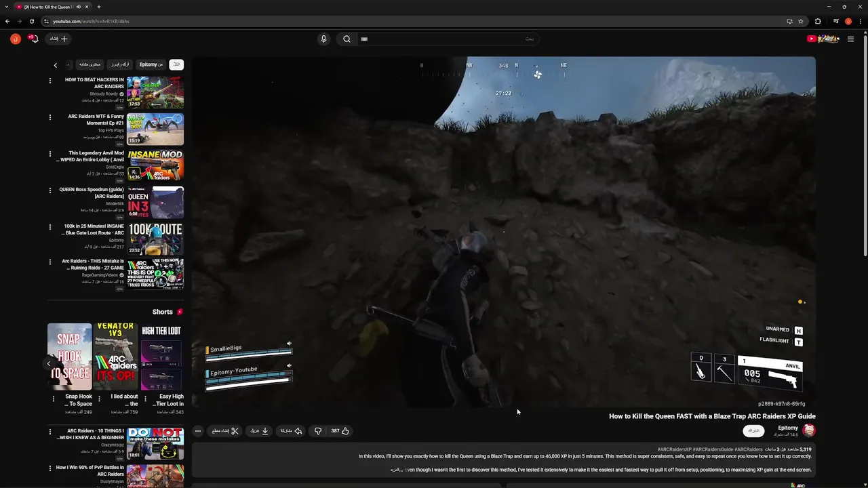
Task: Open options menu for THIS Mistake video
Action: (50, 262)
